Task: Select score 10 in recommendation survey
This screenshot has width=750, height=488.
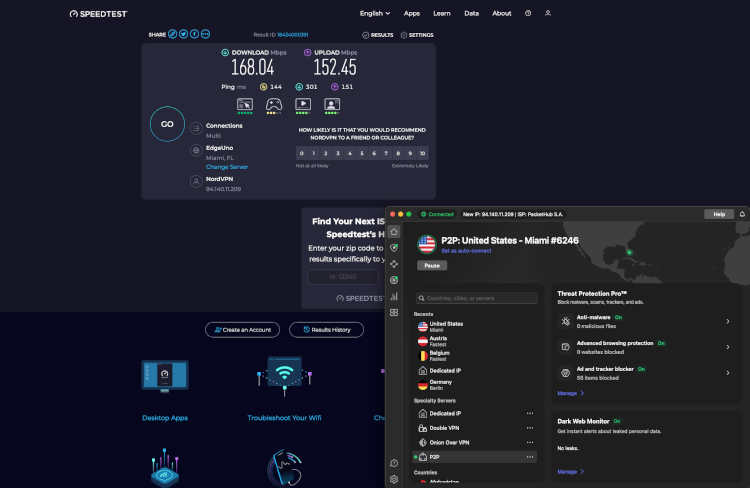Action: [x=422, y=153]
